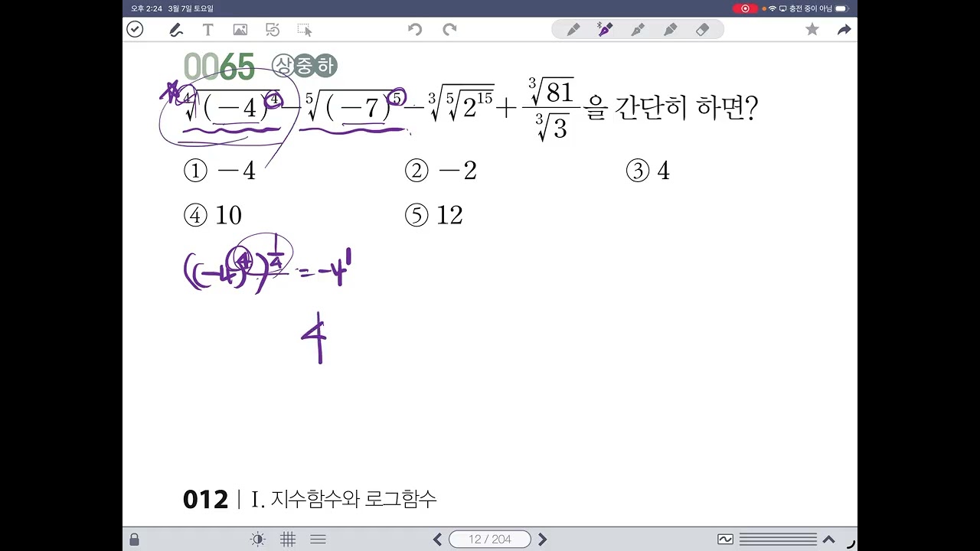Image resolution: width=980 pixels, height=551 pixels.
Task: Open the paper template image icon
Action: click(x=725, y=540)
